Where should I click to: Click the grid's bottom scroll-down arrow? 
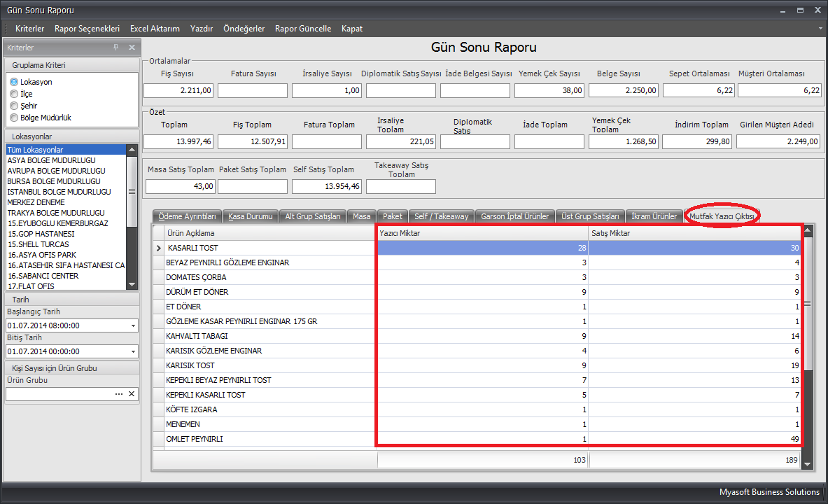(x=808, y=463)
